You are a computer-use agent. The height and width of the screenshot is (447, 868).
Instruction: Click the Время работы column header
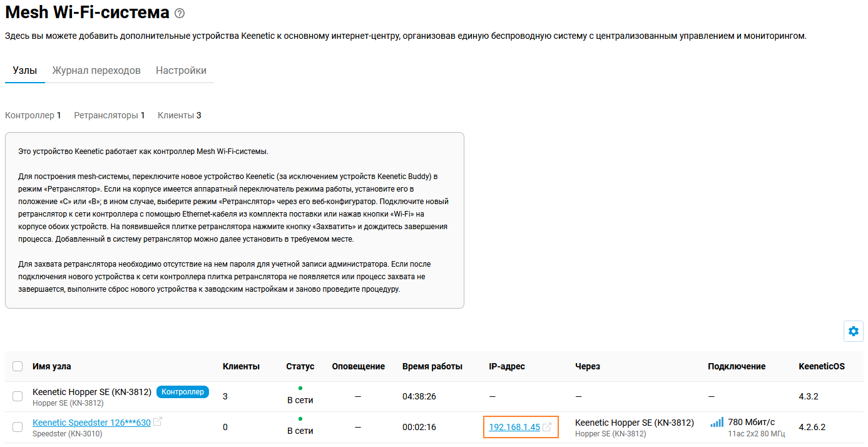[x=432, y=366]
